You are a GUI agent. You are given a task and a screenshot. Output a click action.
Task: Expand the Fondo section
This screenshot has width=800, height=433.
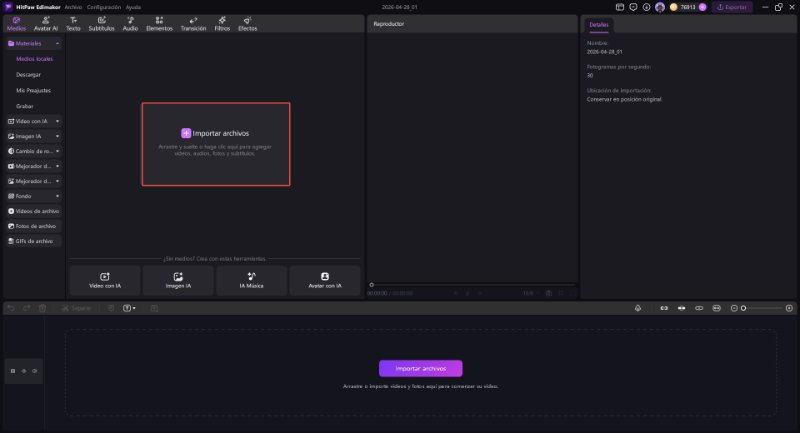57,196
